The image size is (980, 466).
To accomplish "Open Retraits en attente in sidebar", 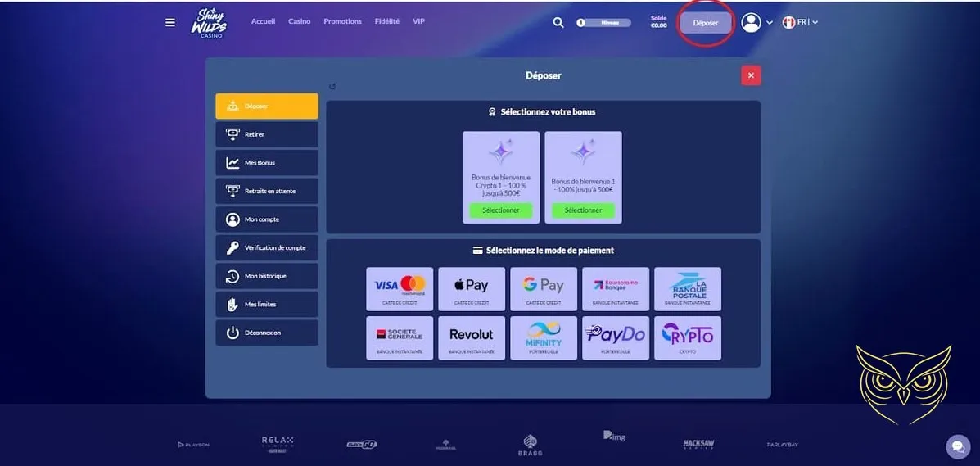I will (267, 192).
